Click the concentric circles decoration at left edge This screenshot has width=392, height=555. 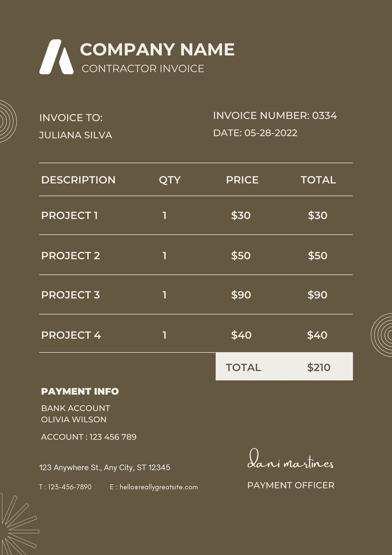[8, 121]
